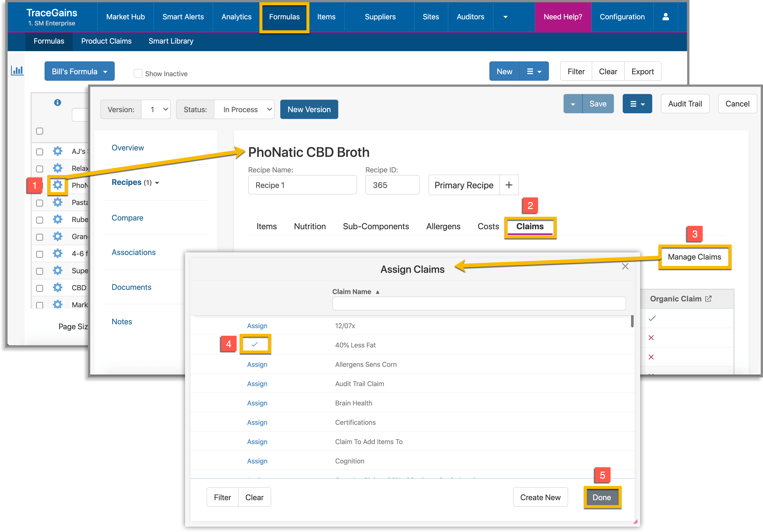Screen dimensions: 763x532
Task: Click the bar chart icon in the top-left sidebar
Action: pos(17,71)
